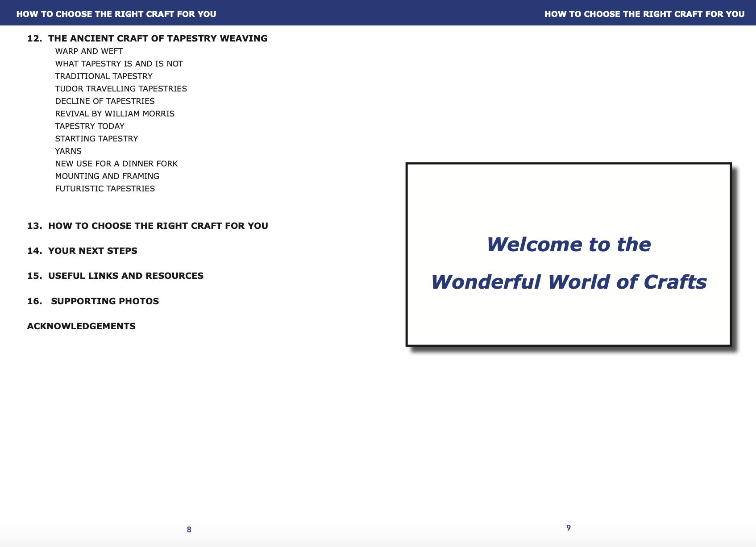Select the Futuristic Tapestries entry
The image size is (756, 547).
tap(105, 189)
